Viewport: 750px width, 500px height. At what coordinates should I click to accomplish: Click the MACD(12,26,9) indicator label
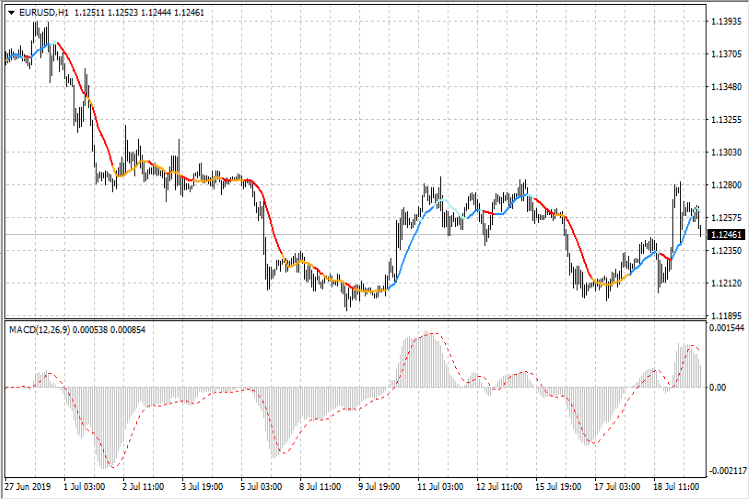pos(39,330)
